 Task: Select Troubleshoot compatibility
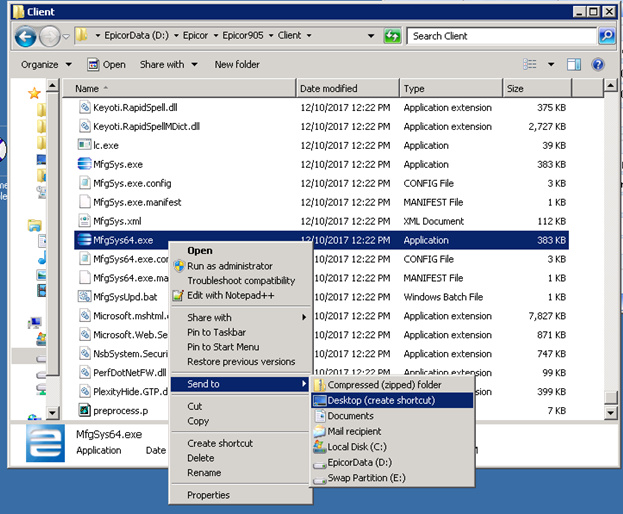click(x=240, y=280)
